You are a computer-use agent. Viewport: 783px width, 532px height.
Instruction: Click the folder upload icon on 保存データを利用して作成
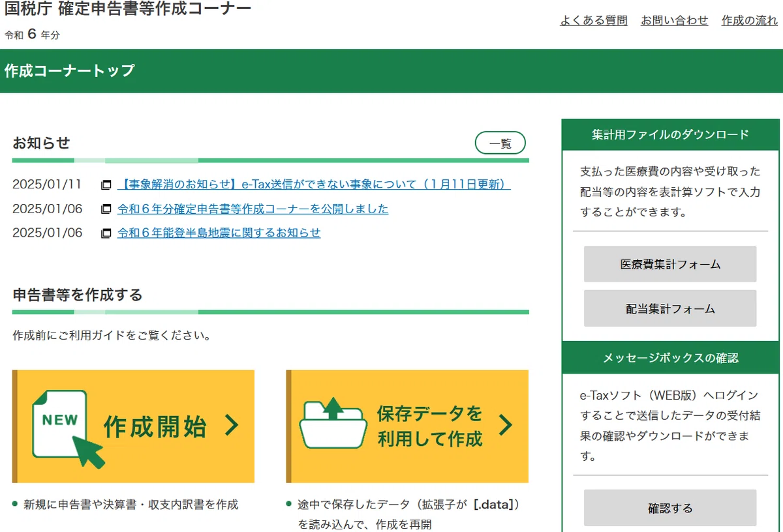tap(333, 422)
